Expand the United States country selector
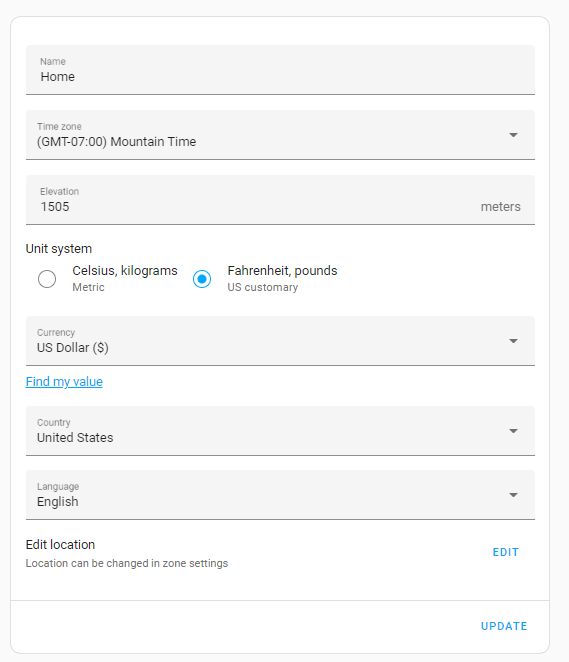 [x=280, y=431]
